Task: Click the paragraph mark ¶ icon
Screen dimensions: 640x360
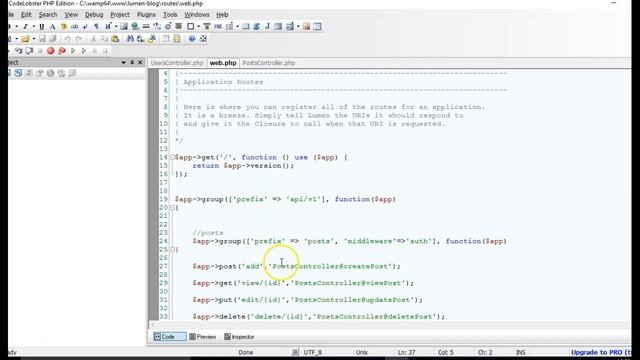Action: point(96,27)
